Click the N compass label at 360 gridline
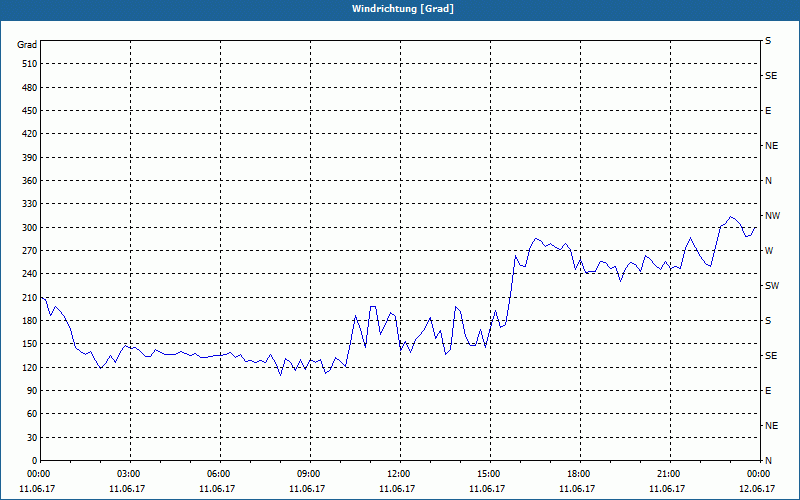 768,181
